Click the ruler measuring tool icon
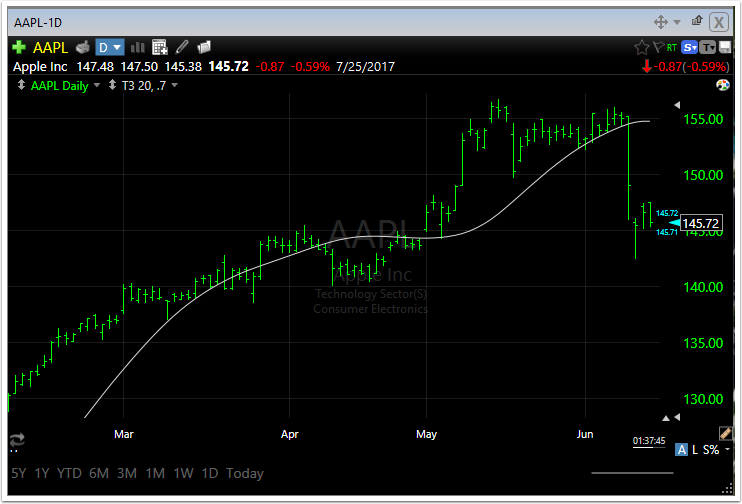Viewport: 742px width, 504px height. coord(725,433)
